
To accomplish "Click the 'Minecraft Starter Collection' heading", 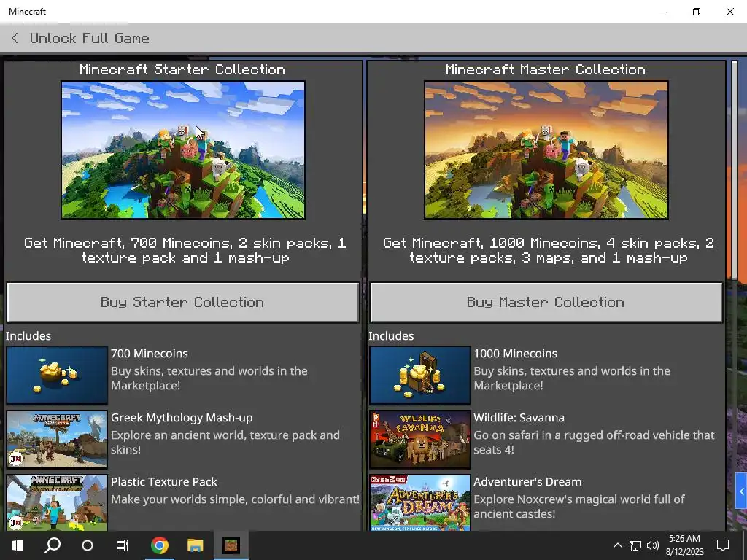I will [x=182, y=69].
